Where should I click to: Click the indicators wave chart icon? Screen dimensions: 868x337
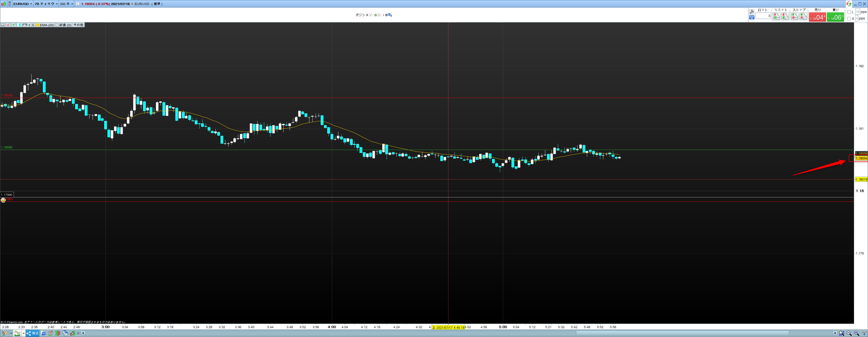17,333
